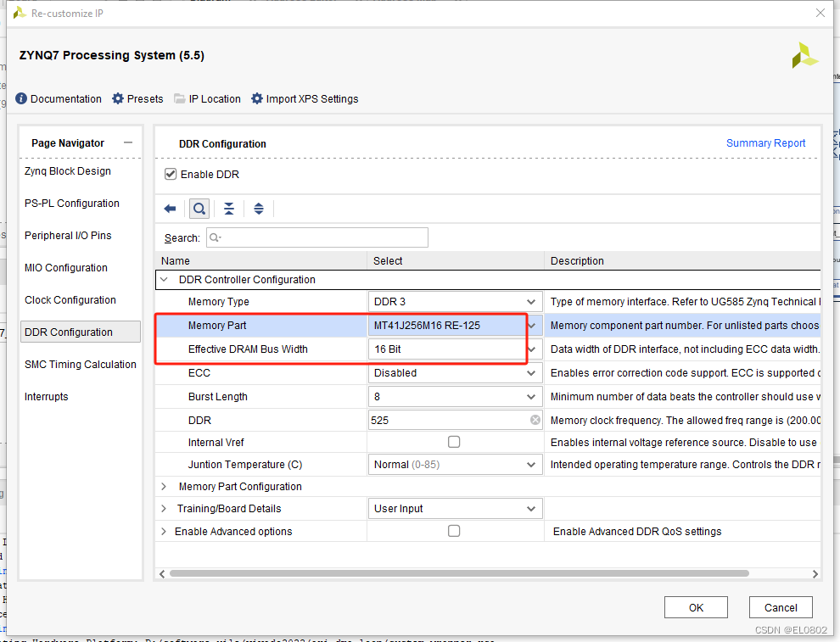
Task: Open ECC Disabled dropdown
Action: (x=455, y=372)
